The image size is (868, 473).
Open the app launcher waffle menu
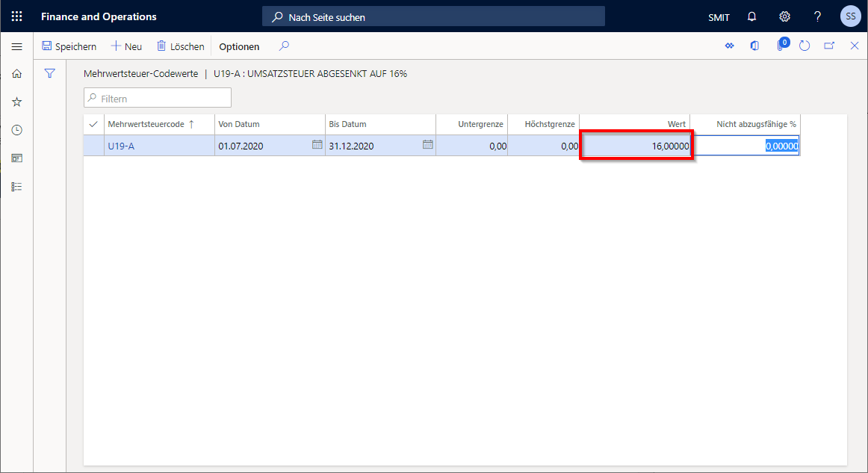[16, 16]
